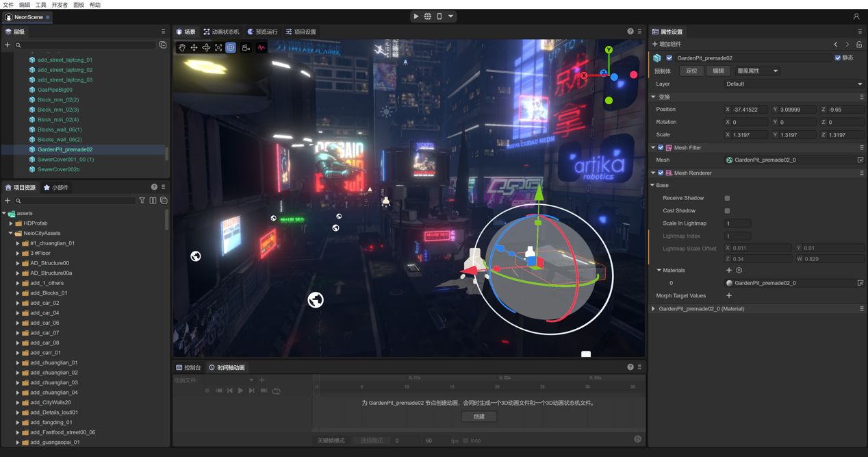
Task: Click the highlighted gizmo toggle icon
Action: pyautogui.click(x=230, y=47)
